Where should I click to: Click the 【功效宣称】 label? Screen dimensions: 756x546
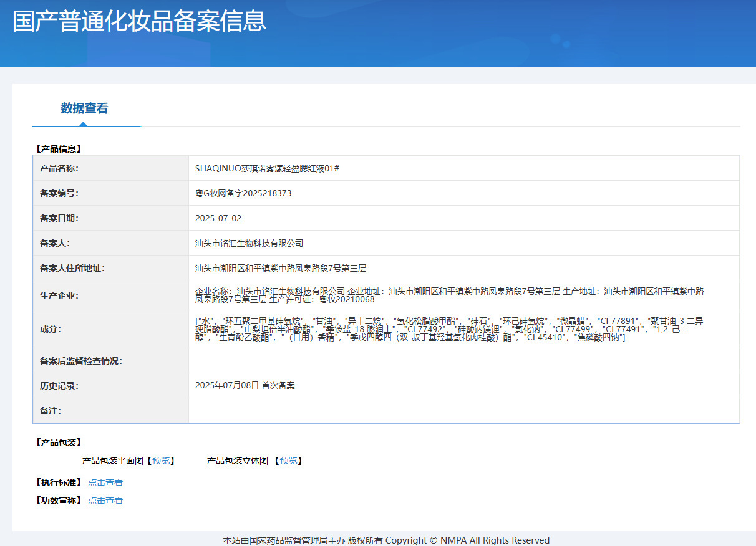click(58, 501)
